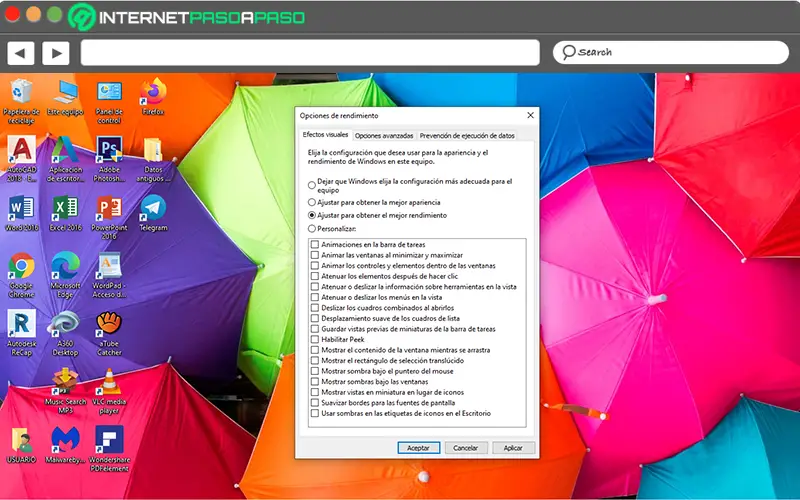Open the Prevención de ejecución de datos tab
800x500 pixels.
(467, 136)
